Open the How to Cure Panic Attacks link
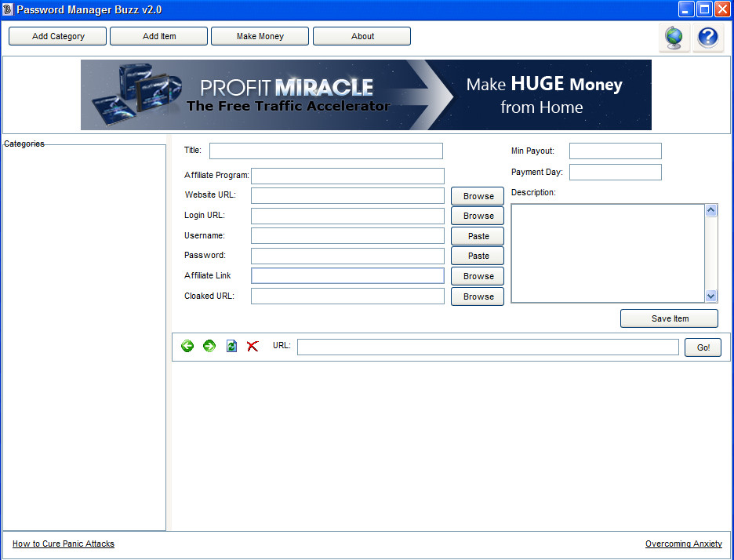 [64, 544]
